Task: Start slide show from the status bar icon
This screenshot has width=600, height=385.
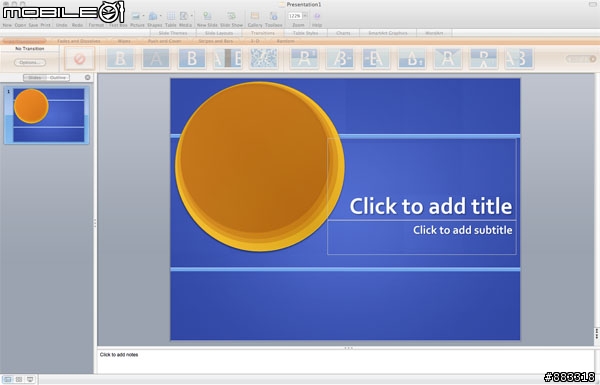Action: [30, 379]
